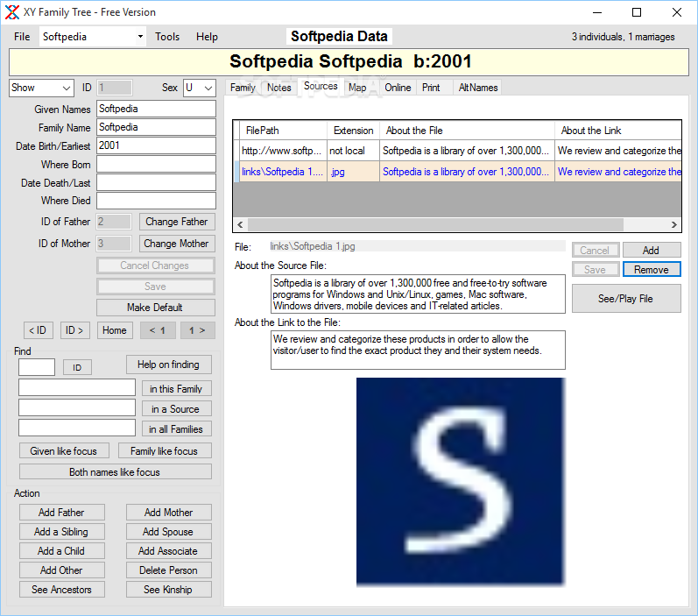Click the See Kinship button
The width and height of the screenshot is (698, 616).
coord(169,590)
